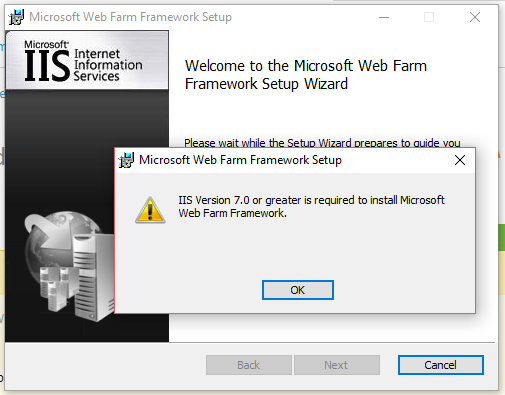Click the installer icon in the main window title bar
The width and height of the screenshot is (505, 395).
[16, 17]
